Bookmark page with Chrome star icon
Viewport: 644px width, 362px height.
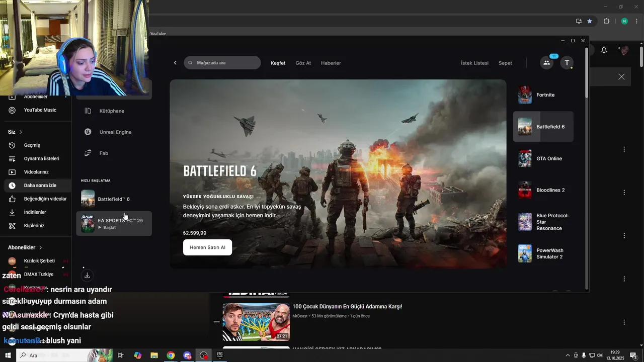point(590,21)
